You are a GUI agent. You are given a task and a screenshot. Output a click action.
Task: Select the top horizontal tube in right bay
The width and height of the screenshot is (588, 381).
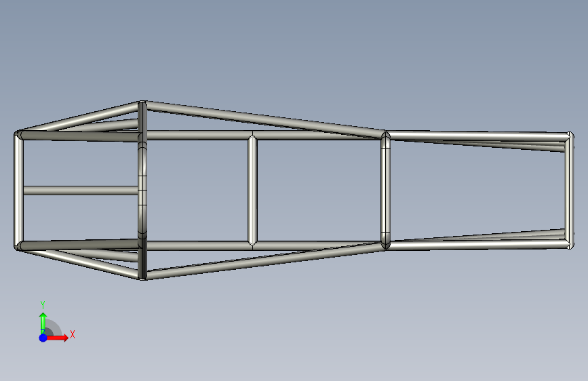point(478,136)
